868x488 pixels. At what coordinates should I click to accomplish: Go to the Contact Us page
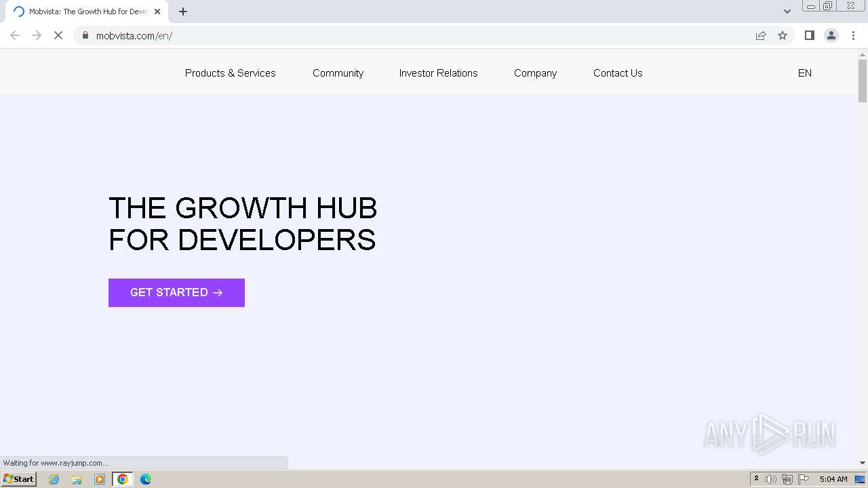618,73
